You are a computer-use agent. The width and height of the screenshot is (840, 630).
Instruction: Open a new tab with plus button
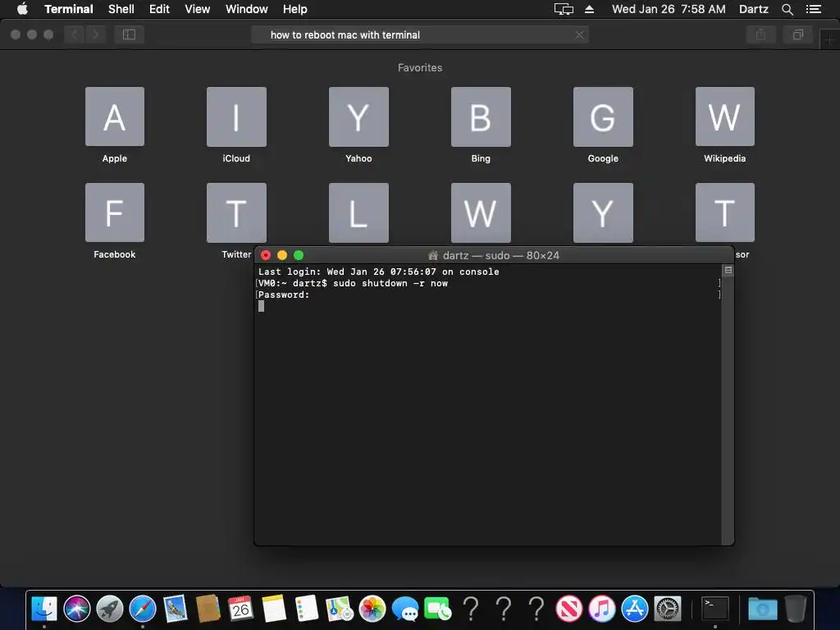[829, 39]
